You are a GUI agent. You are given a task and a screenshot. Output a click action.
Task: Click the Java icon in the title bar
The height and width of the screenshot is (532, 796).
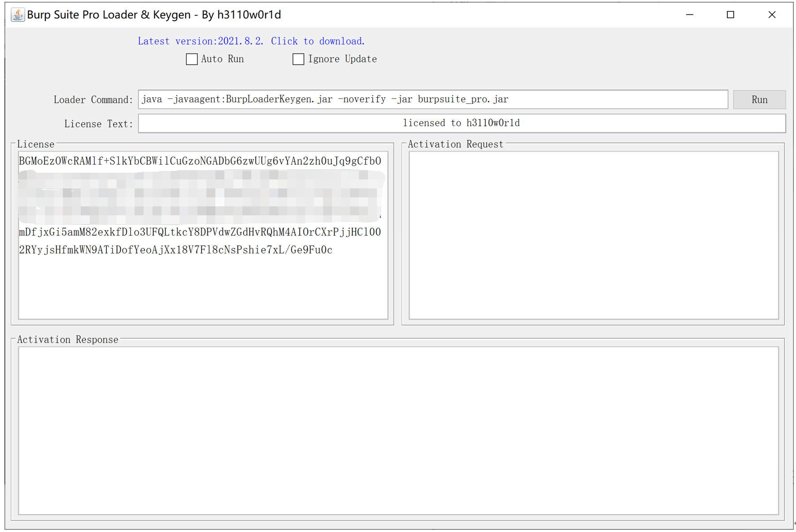point(17,15)
